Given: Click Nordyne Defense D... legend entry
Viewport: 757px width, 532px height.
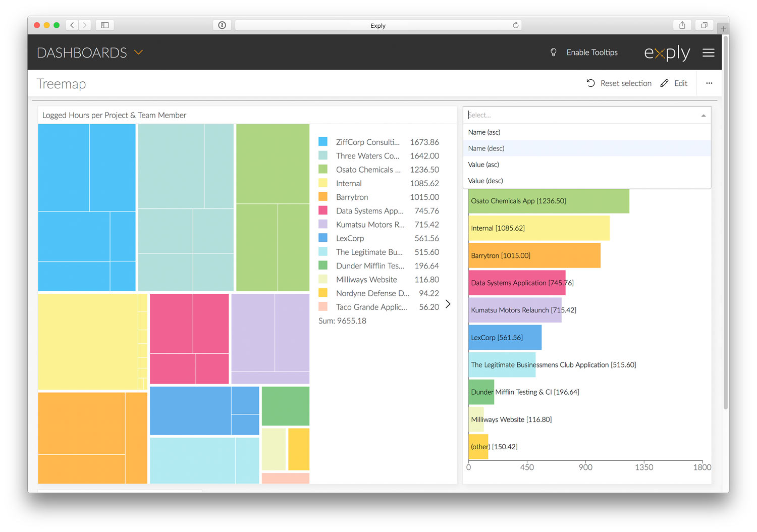Looking at the screenshot, I should [379, 293].
